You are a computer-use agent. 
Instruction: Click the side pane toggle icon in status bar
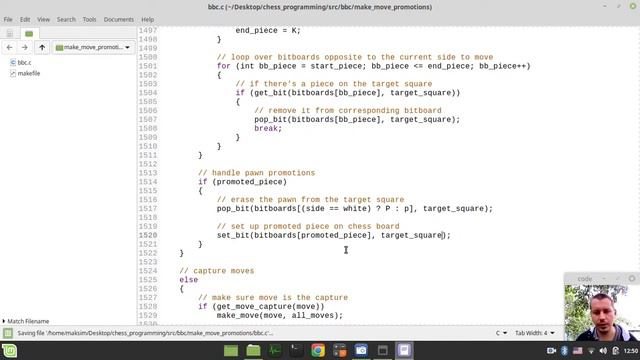8,333
